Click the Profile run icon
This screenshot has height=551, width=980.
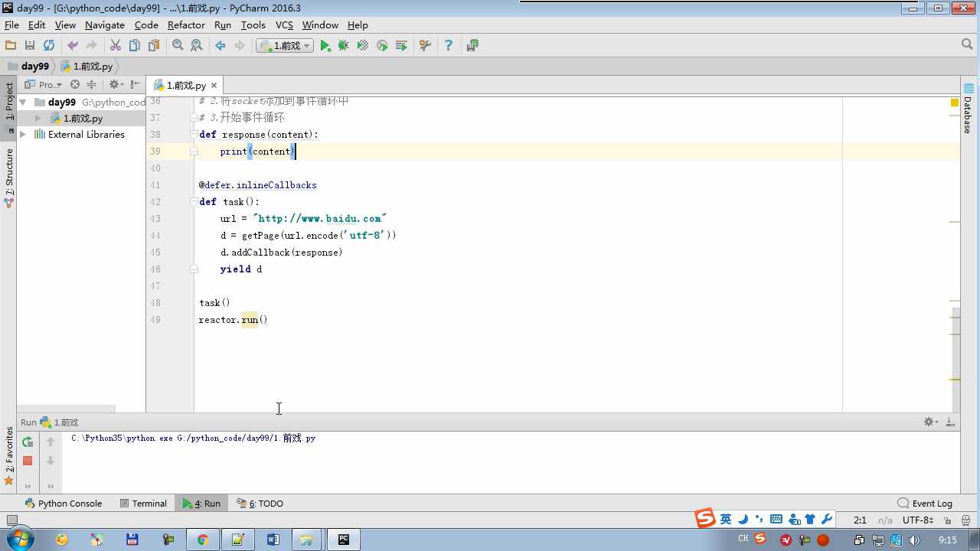coord(382,46)
